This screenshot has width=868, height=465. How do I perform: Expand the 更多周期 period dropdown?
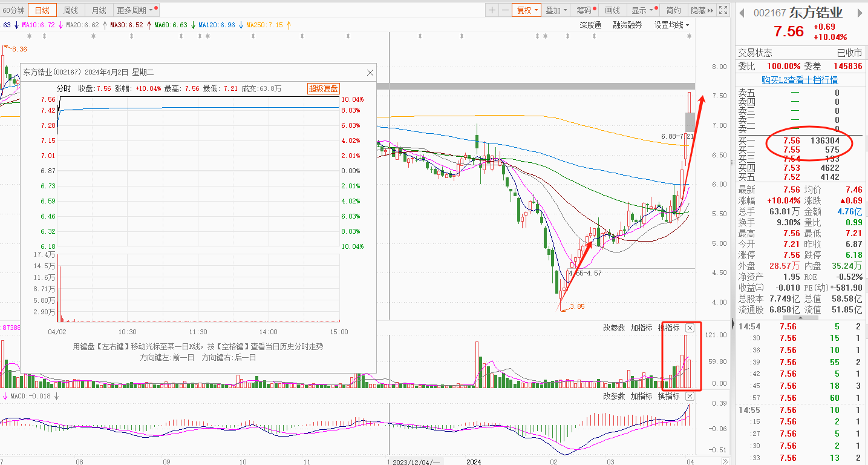[136, 10]
